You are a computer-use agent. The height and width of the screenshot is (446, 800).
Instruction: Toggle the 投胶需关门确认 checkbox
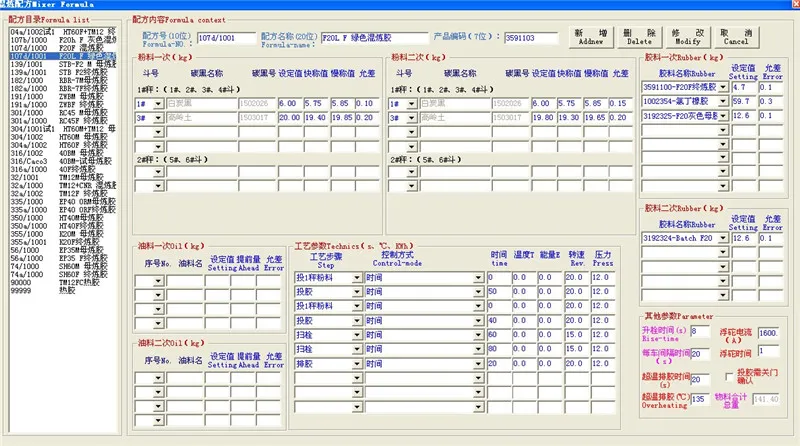click(x=729, y=377)
